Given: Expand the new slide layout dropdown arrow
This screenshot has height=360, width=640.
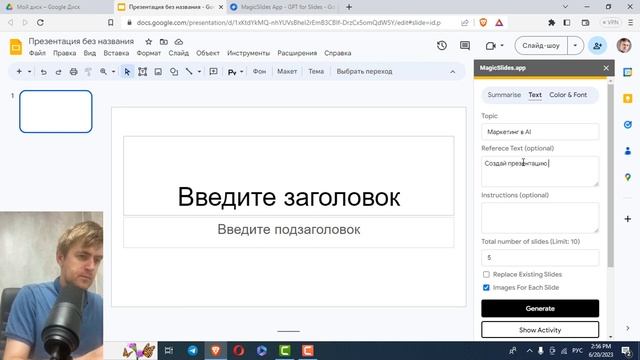Looking at the screenshot, I should click(29, 72).
